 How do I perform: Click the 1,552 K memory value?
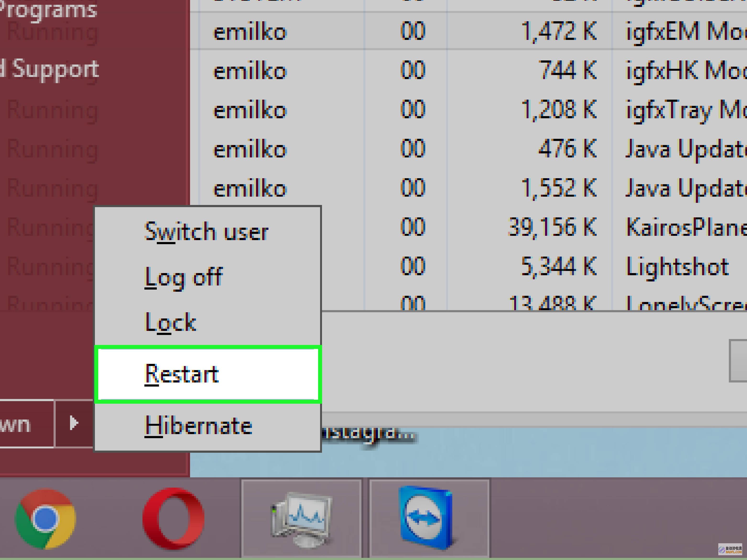coord(559,188)
